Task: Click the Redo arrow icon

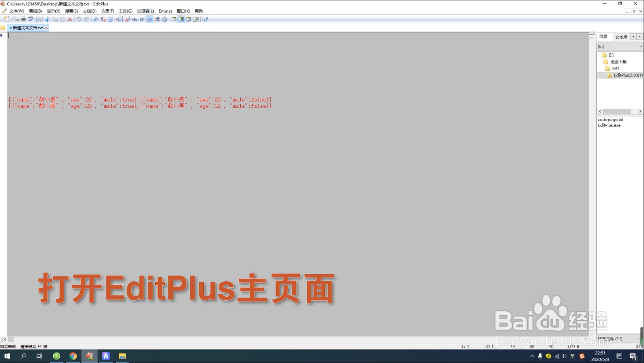Action: point(87,19)
